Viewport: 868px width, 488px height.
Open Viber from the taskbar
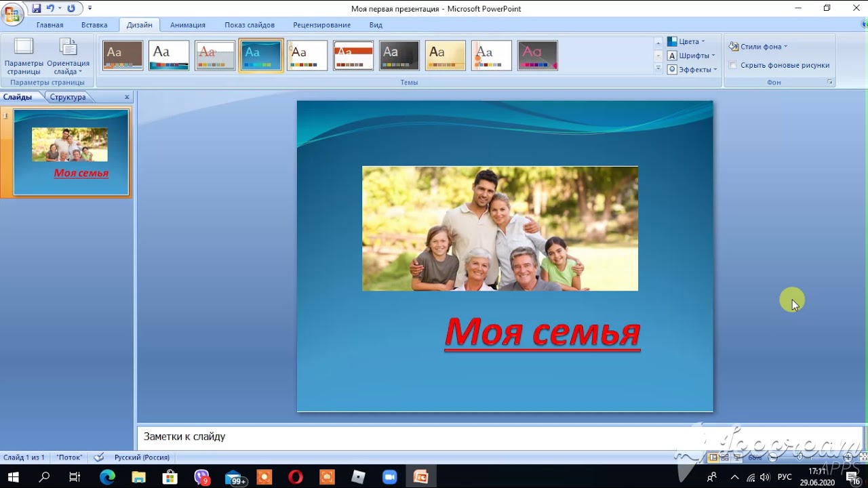coord(201,477)
